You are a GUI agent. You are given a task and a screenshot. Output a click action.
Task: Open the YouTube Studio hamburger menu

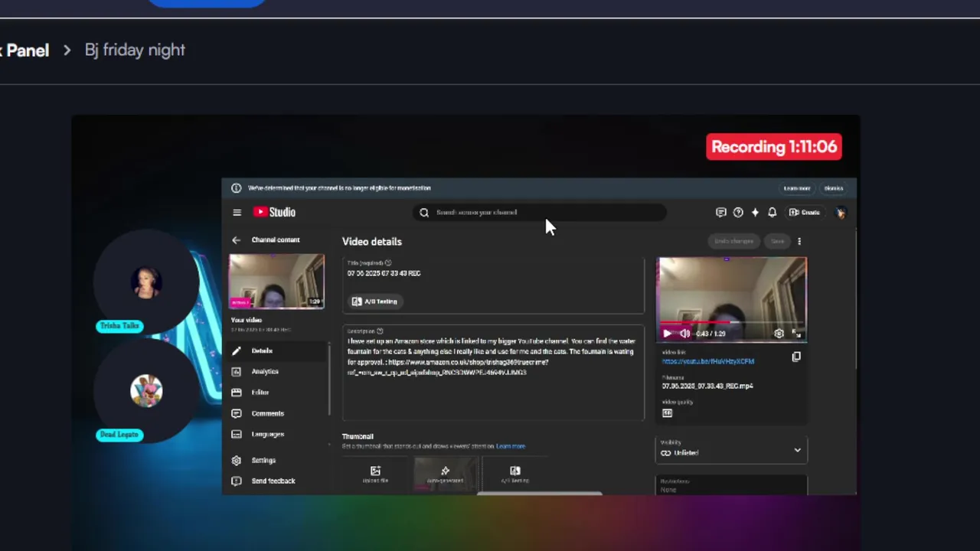point(237,212)
